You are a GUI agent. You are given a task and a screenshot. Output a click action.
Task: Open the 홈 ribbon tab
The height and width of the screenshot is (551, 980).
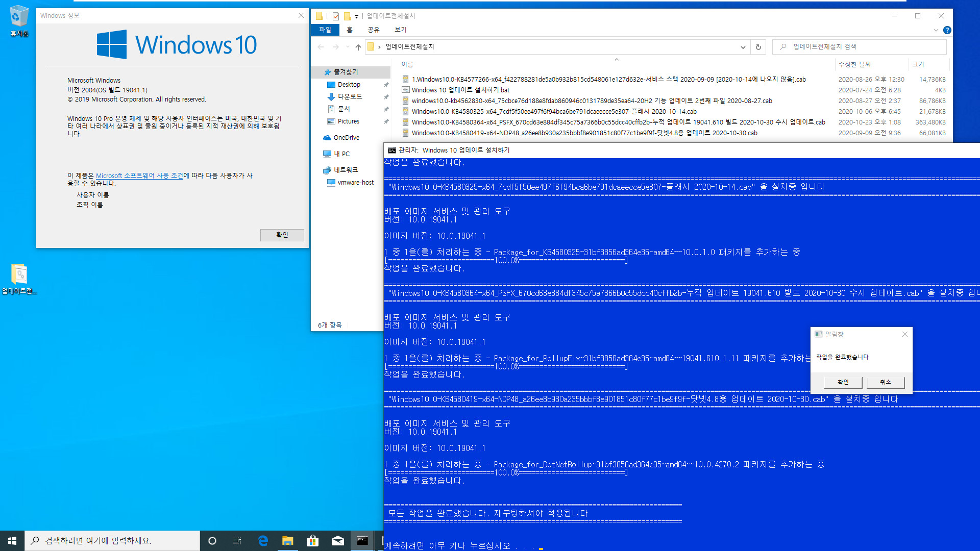pos(349,30)
